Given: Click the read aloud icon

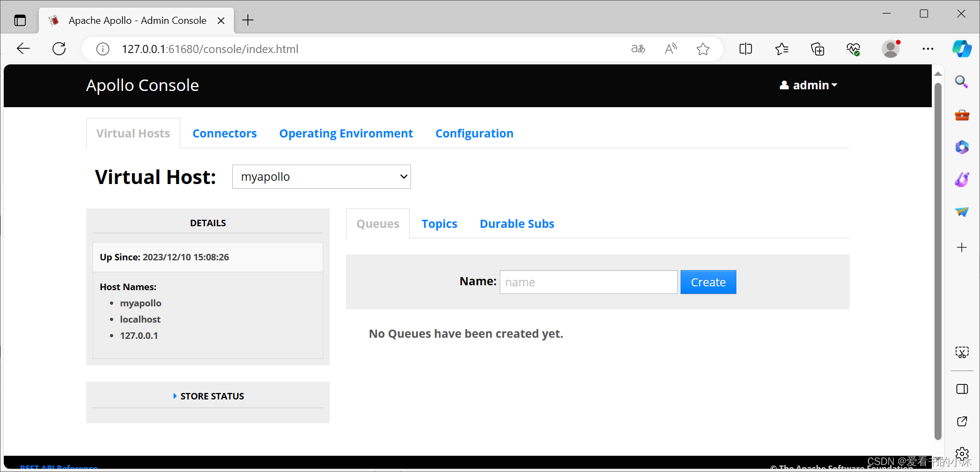Looking at the screenshot, I should (x=671, y=49).
